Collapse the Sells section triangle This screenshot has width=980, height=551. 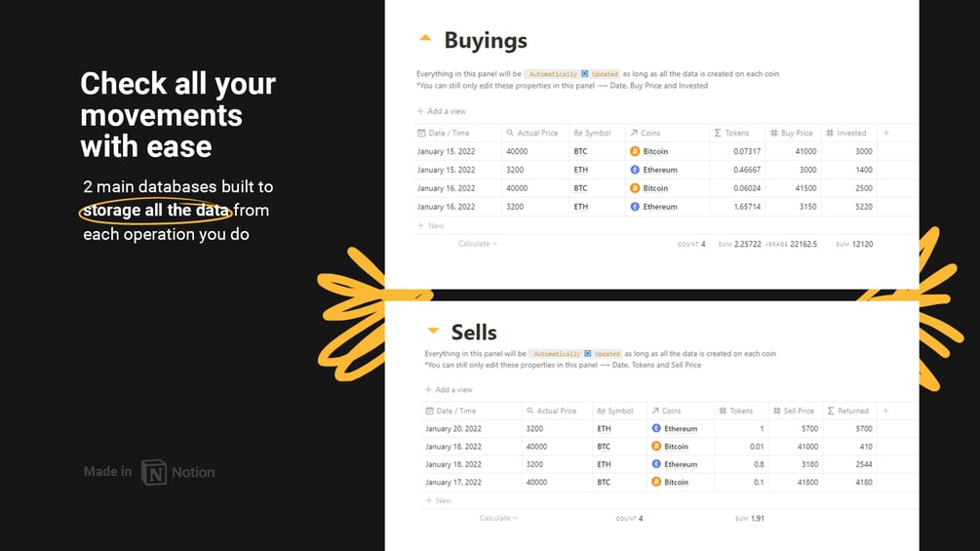(x=433, y=331)
